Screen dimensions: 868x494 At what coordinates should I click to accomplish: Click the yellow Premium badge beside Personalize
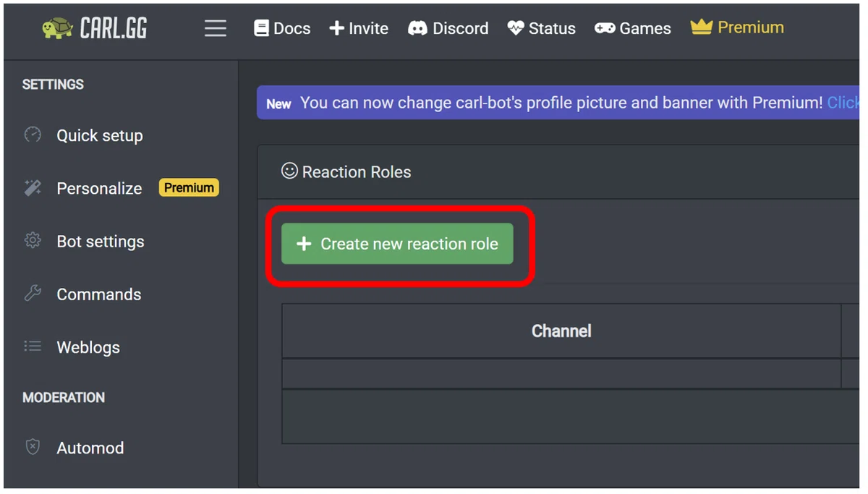[189, 188]
